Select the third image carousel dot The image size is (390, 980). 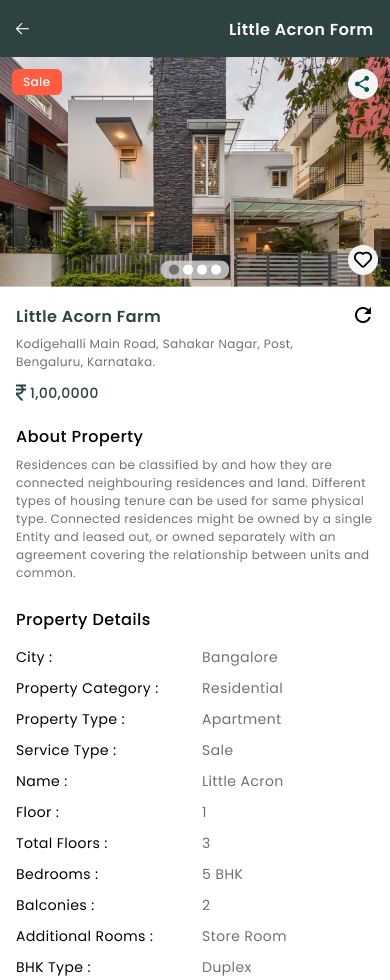202,270
